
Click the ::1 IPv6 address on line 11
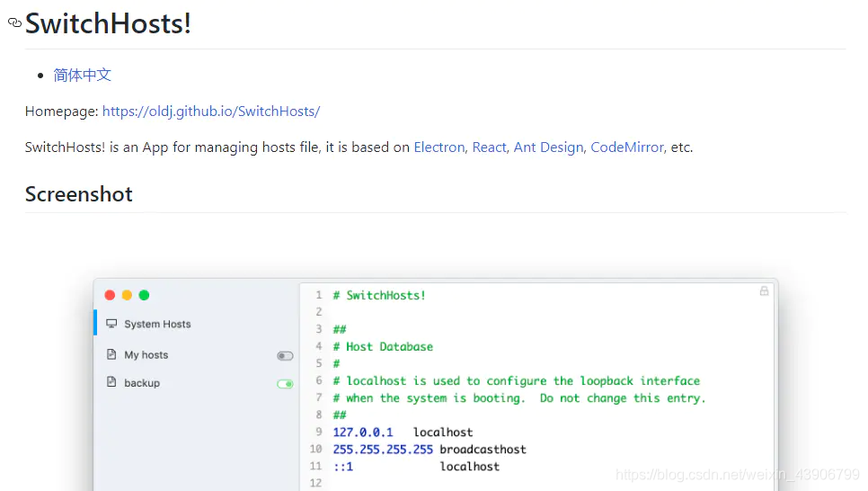coord(342,467)
